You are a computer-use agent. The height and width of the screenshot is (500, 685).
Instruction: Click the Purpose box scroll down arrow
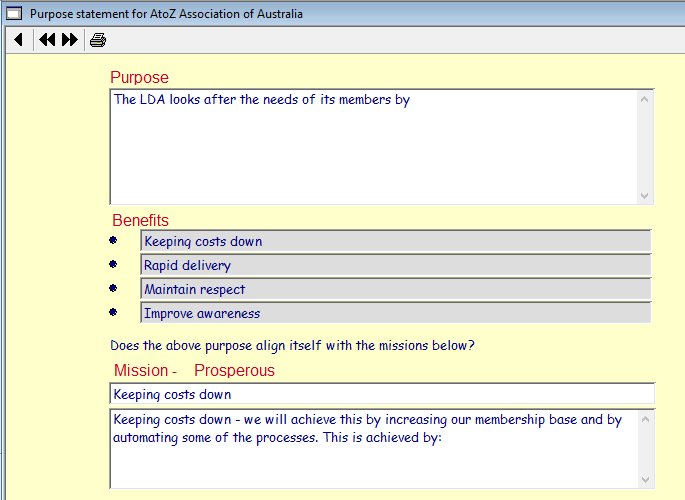tap(645, 195)
